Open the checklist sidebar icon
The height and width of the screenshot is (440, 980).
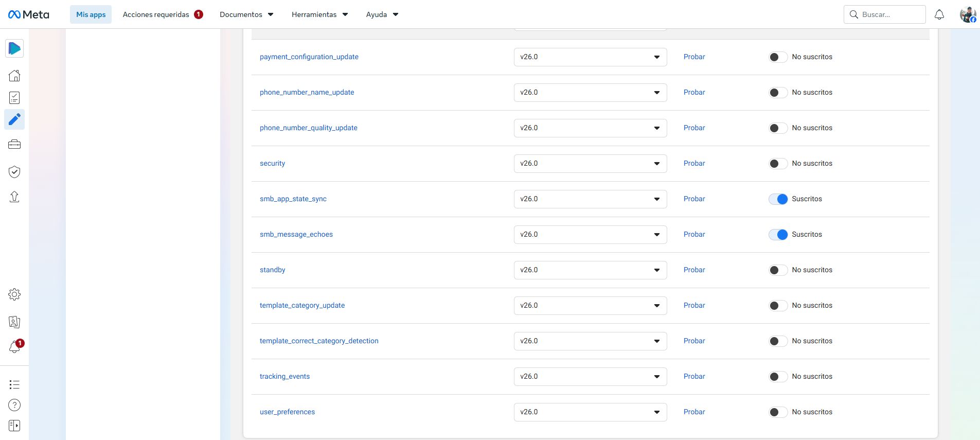[14, 98]
